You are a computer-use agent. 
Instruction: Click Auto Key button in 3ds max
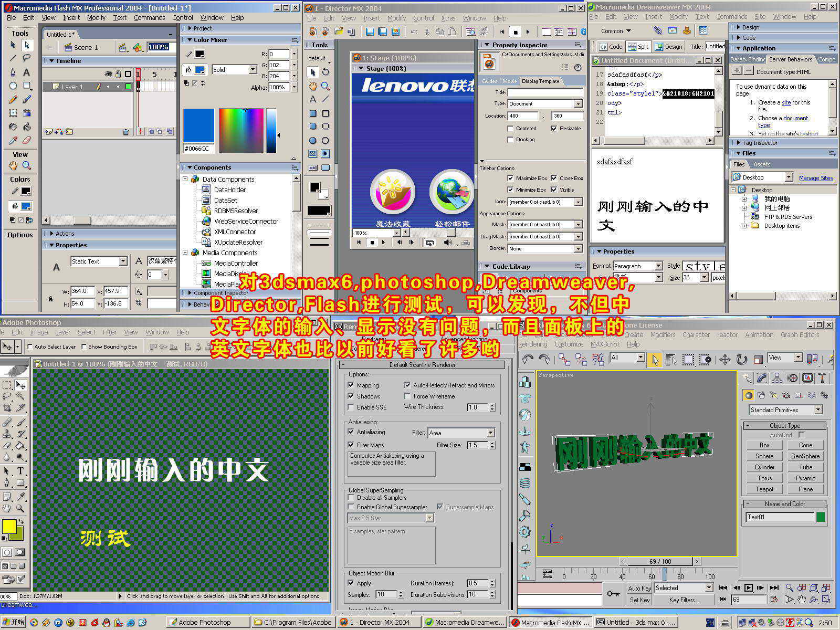tap(639, 588)
